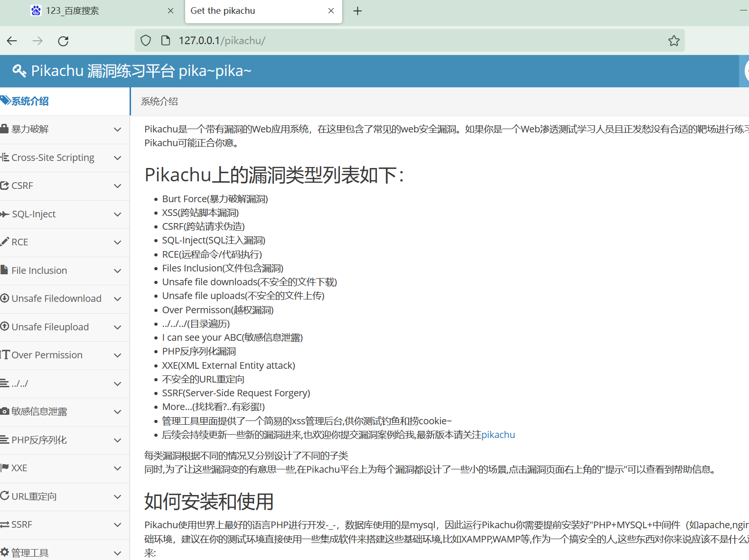Expand the Unsafe Fileupload chevron
Viewport: 749px width, 560px height.
[118, 327]
